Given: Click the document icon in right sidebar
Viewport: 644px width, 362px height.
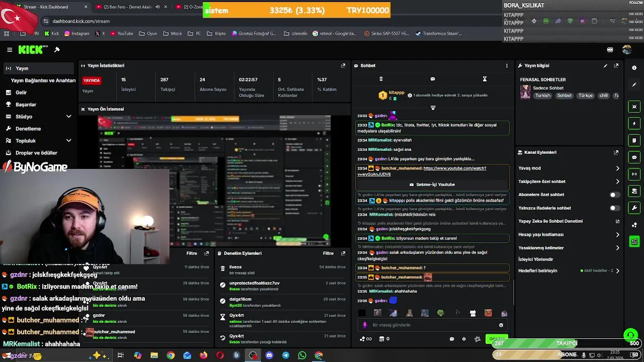Looking at the screenshot, I should (634, 140).
